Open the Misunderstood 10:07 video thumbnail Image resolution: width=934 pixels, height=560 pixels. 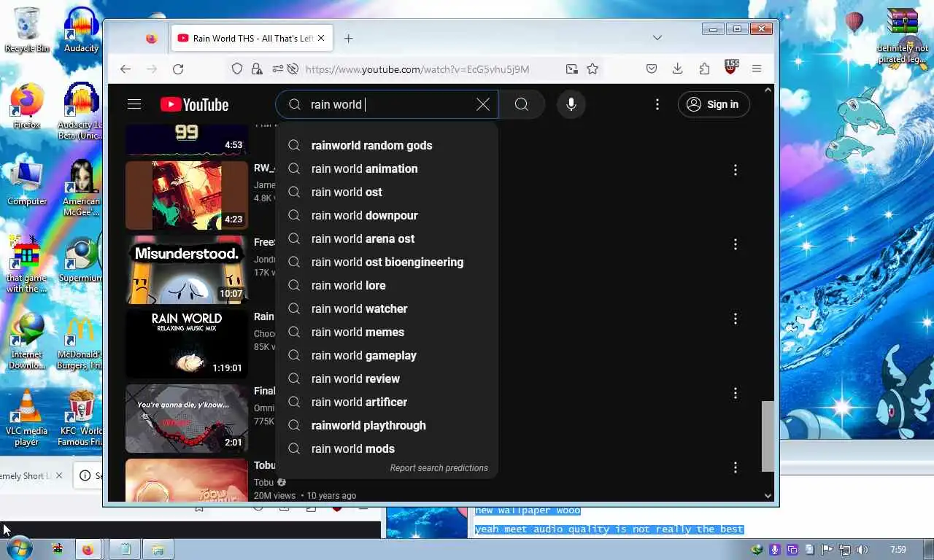click(x=187, y=270)
